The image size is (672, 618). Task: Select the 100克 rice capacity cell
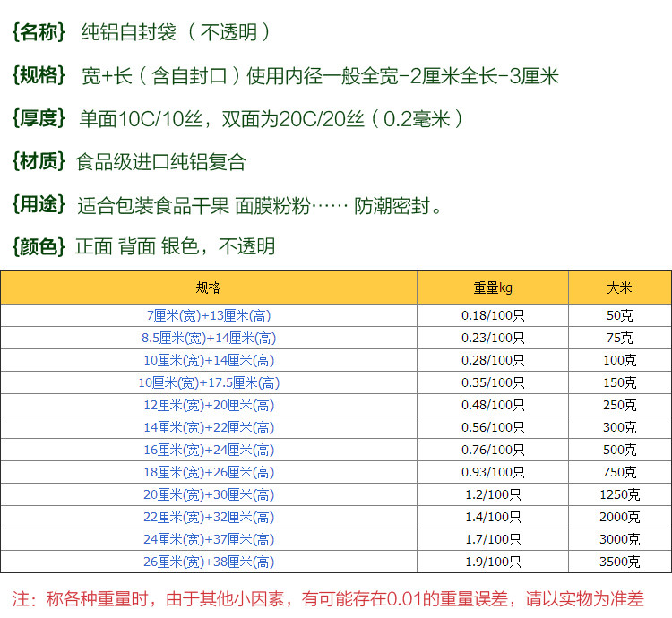point(620,360)
